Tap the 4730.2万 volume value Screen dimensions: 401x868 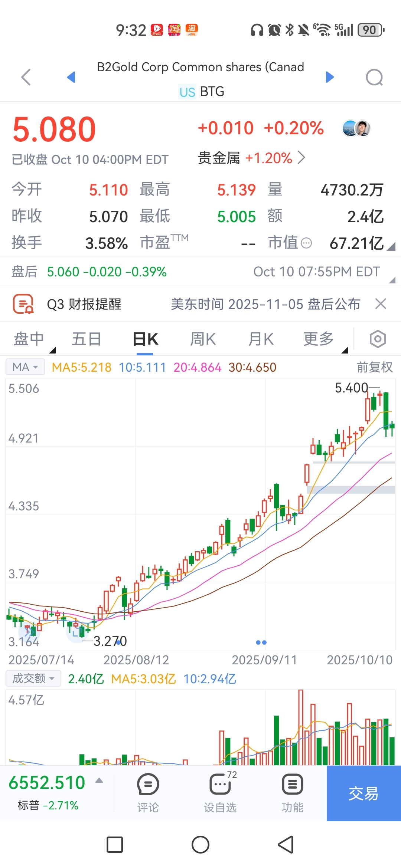coord(352,190)
